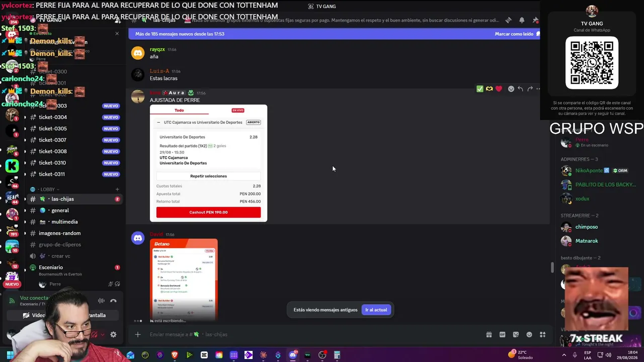Open the threads icon in the channel header
This screenshot has height=362, width=644.
tap(509, 20)
